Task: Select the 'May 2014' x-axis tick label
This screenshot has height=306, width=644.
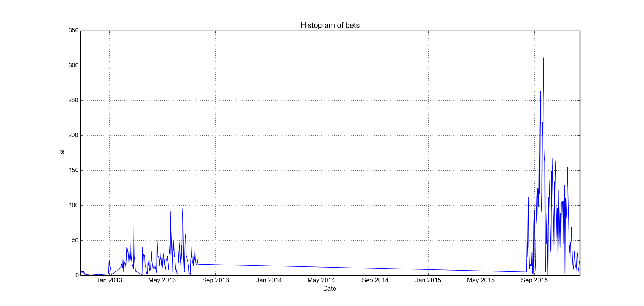Action: click(x=321, y=280)
